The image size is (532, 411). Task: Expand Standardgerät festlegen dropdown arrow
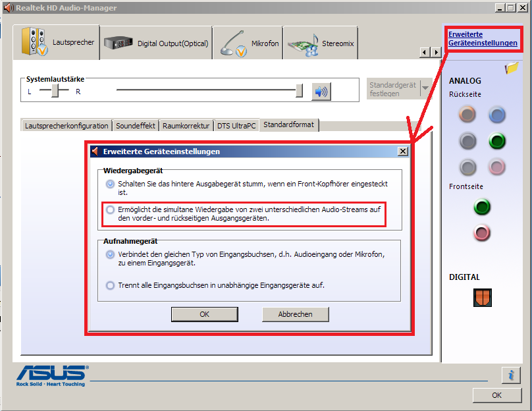(425, 88)
